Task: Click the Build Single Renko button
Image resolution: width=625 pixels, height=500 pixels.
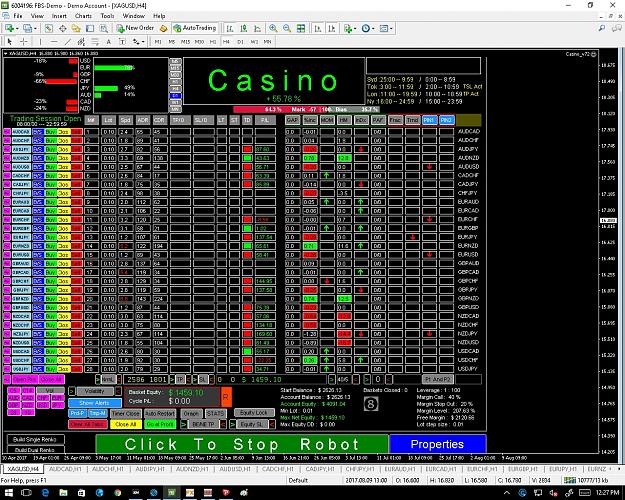Action: tap(35, 439)
